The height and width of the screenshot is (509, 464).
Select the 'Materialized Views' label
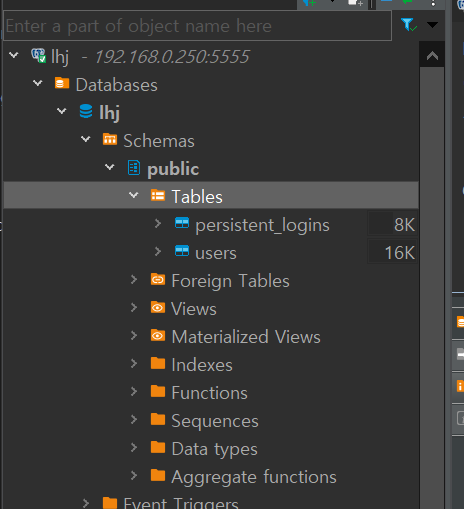(246, 337)
